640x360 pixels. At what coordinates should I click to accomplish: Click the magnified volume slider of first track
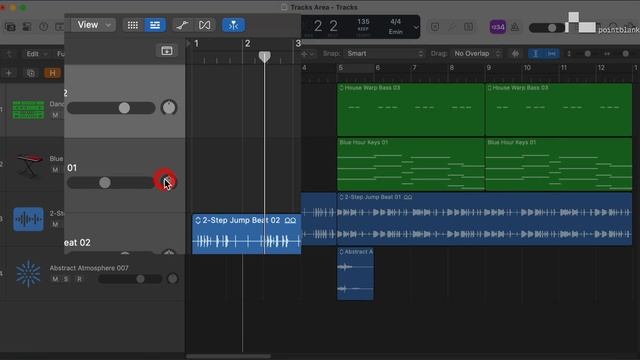click(x=111, y=108)
